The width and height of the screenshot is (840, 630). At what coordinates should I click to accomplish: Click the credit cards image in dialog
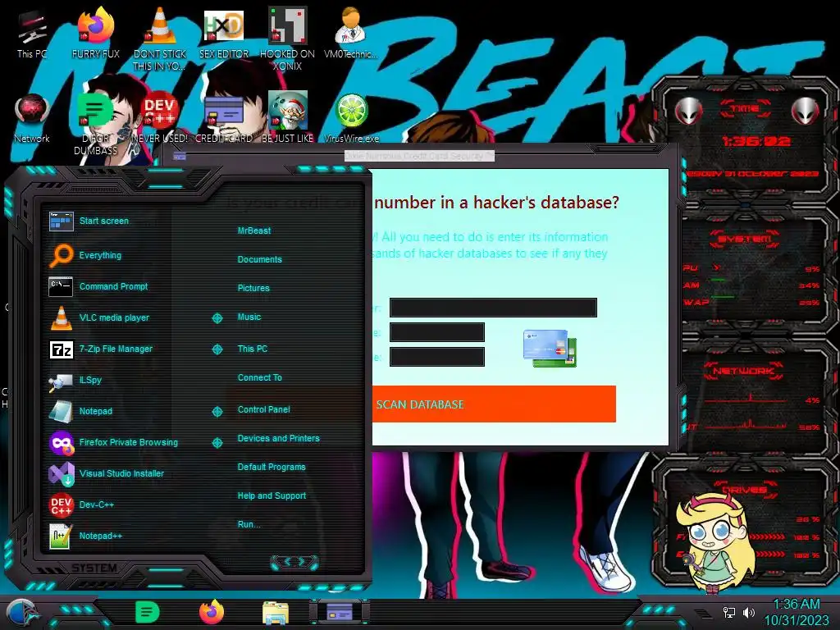click(550, 348)
